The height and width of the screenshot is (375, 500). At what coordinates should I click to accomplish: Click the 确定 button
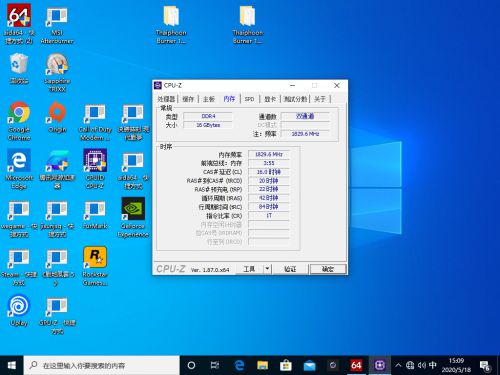pos(328,269)
